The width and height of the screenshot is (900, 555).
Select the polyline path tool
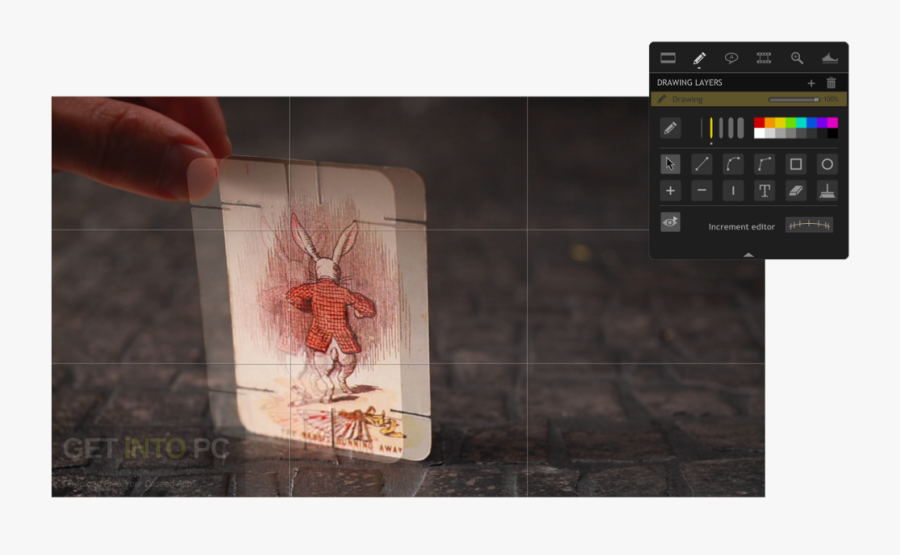click(x=765, y=164)
